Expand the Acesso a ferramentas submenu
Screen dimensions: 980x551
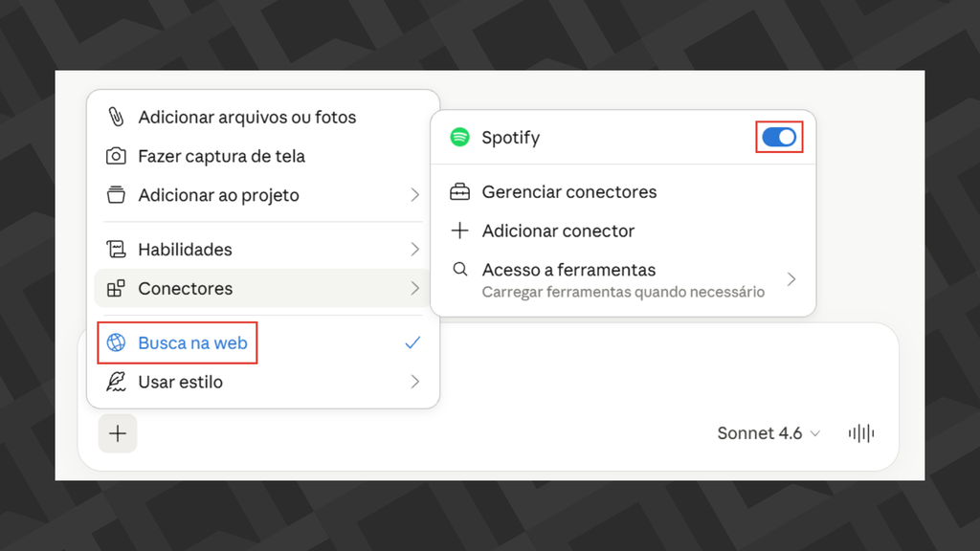pyautogui.click(x=791, y=278)
